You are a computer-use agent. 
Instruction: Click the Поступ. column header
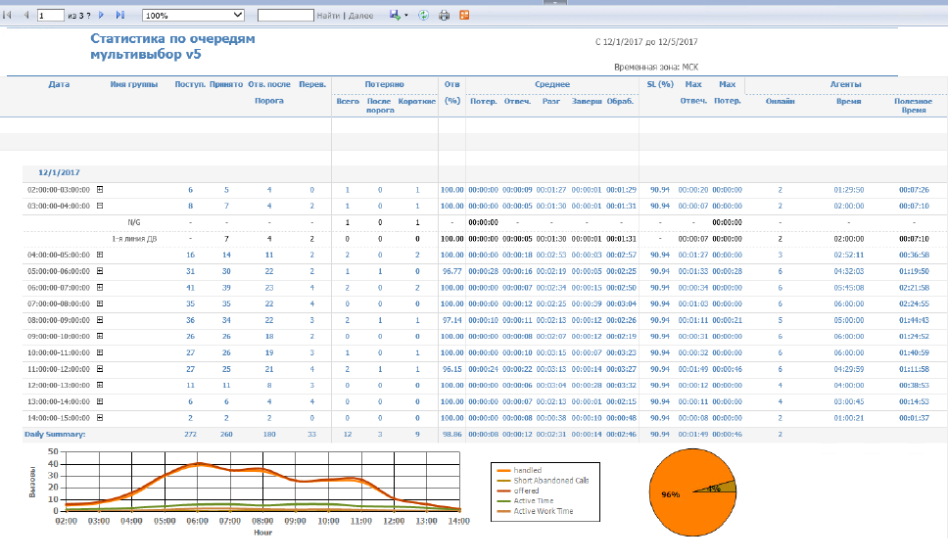(x=190, y=84)
